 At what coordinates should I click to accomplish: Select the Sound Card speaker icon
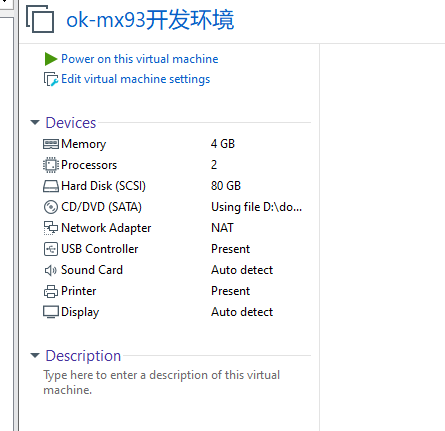51,270
